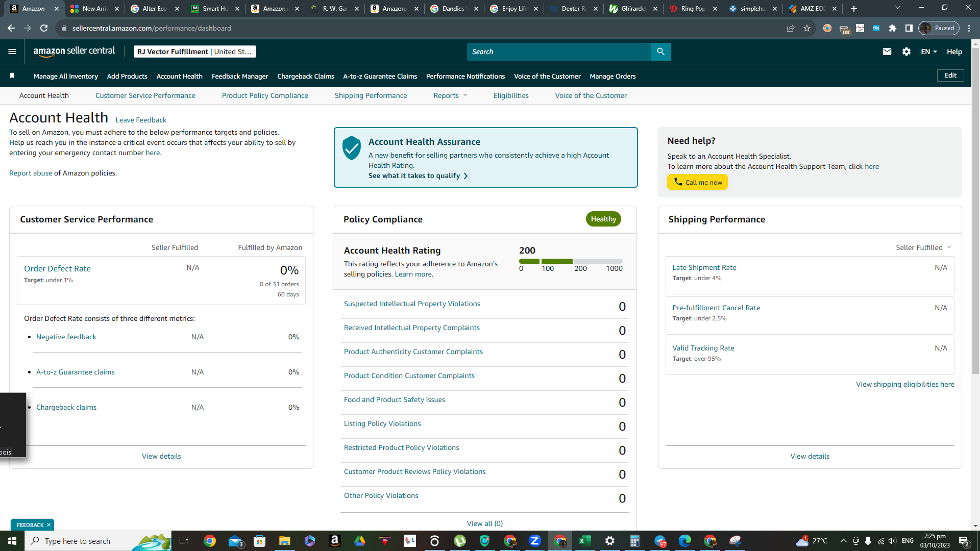Click the Call me now button
This screenshot has width=980, height=551.
coord(697,182)
